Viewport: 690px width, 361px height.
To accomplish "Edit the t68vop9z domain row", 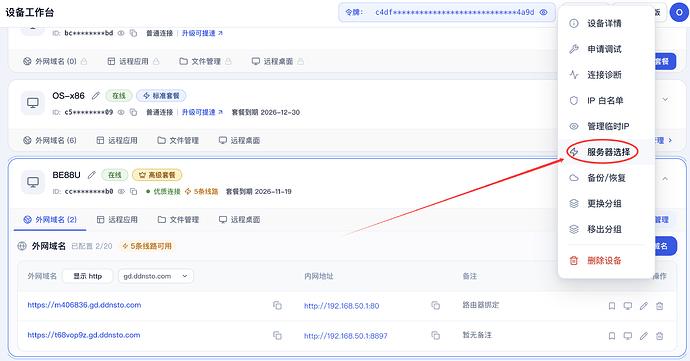I will point(643,336).
